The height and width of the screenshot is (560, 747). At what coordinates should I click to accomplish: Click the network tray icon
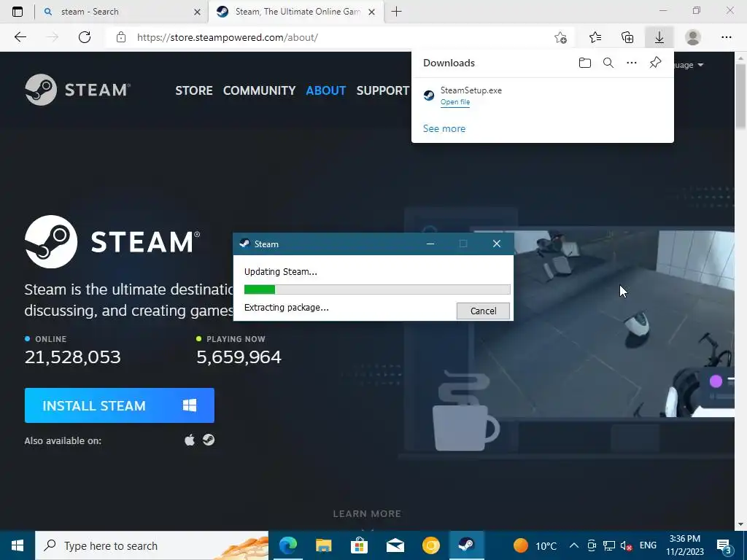609,545
